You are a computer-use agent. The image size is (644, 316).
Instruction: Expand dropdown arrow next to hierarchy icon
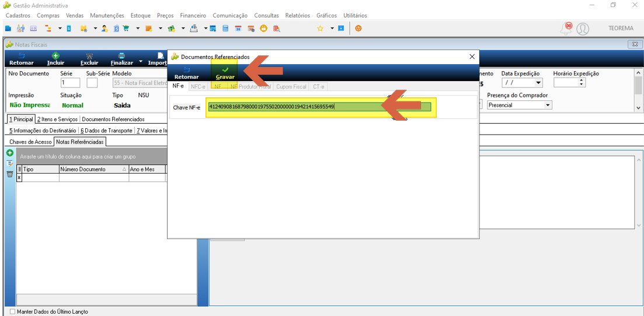click(60, 29)
